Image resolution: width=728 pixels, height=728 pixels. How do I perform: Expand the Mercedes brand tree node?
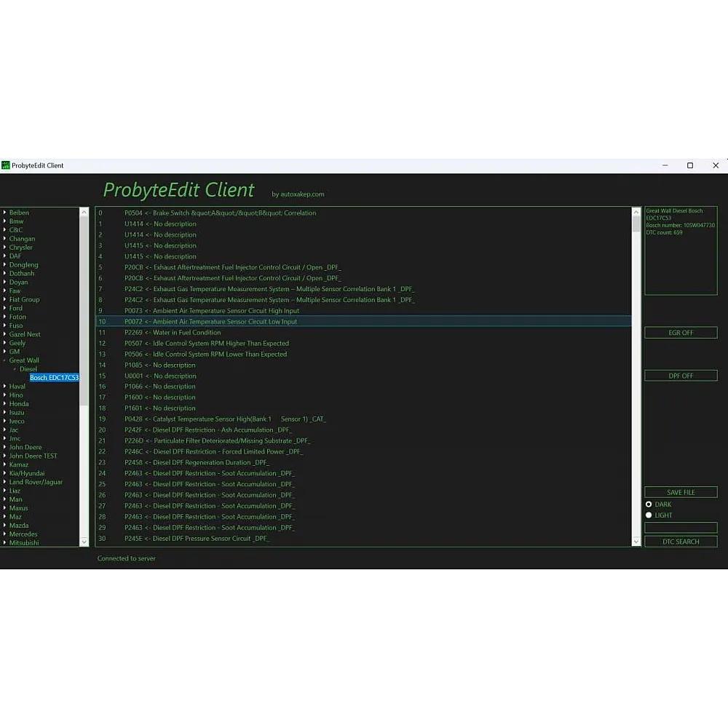coord(5,534)
